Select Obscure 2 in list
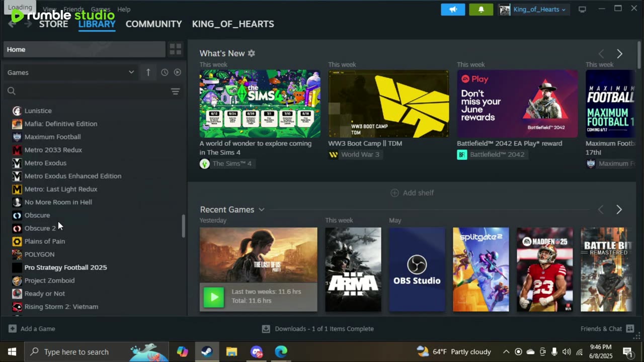Viewport: 644px width, 362px height. coord(40,228)
